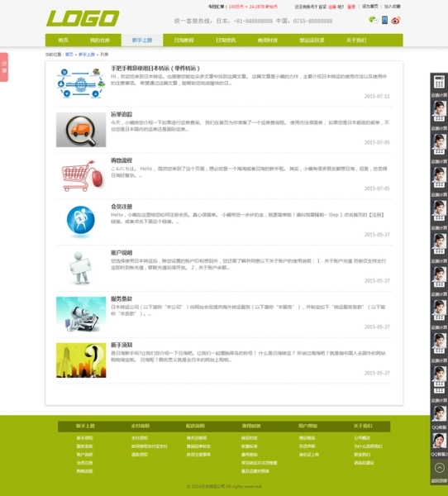Click the red shopping cart thumbnail
This screenshot has width=448, height=496.
point(81,176)
